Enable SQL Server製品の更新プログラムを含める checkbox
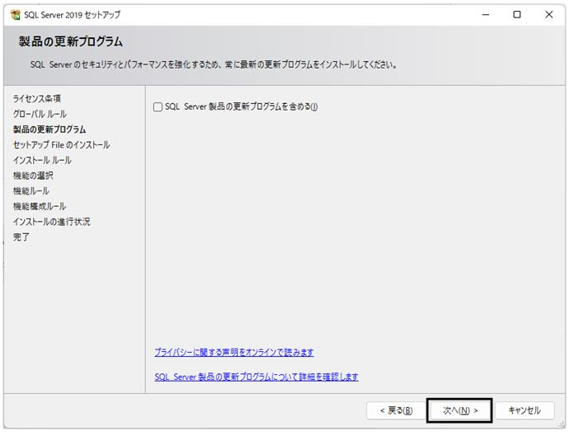The height and width of the screenshot is (432, 569). point(157,107)
